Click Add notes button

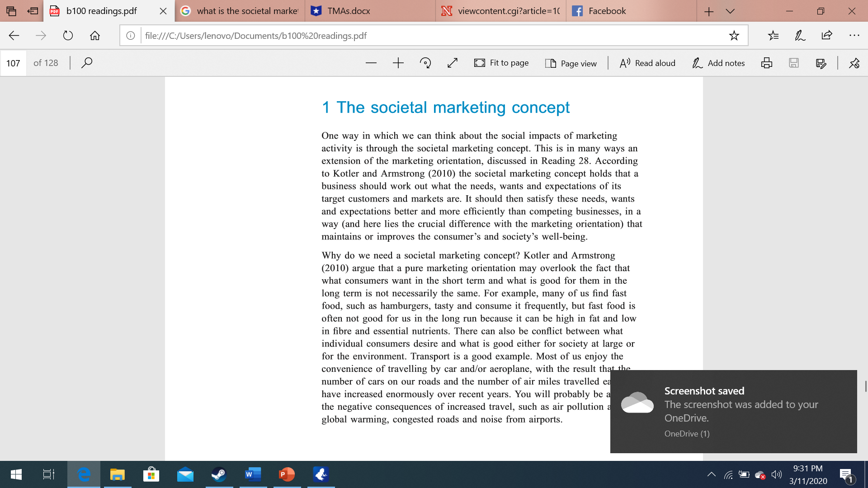click(x=718, y=63)
